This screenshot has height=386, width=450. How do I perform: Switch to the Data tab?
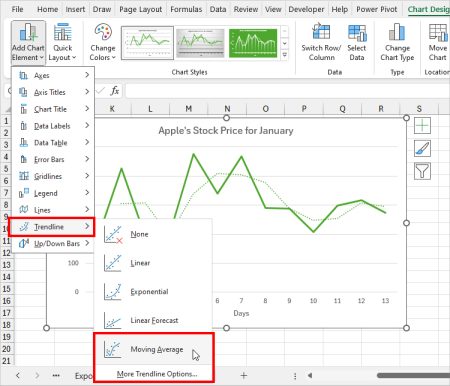(x=218, y=9)
